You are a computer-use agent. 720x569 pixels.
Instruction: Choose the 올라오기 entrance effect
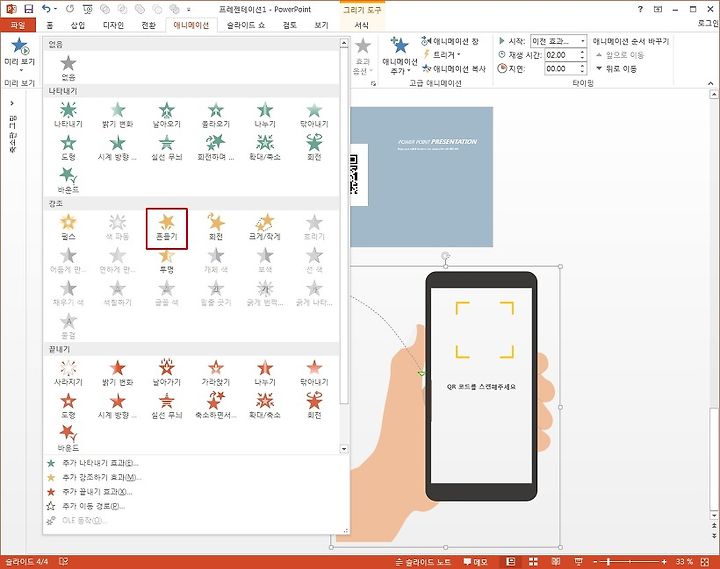tap(216, 115)
